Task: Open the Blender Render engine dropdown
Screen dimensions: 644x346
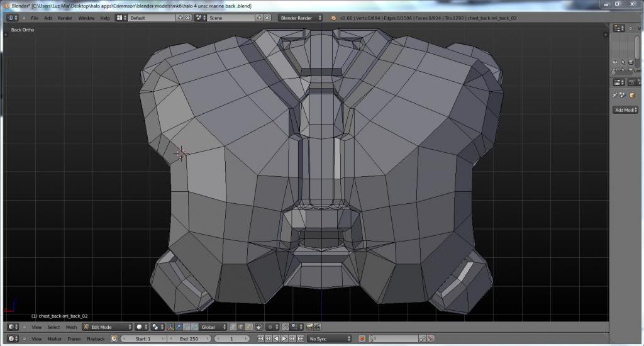Action: click(x=300, y=18)
